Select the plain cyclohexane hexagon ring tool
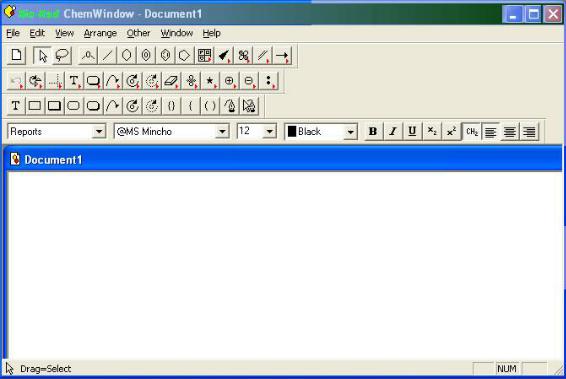Viewport: 566px width, 379px height. coord(127,56)
